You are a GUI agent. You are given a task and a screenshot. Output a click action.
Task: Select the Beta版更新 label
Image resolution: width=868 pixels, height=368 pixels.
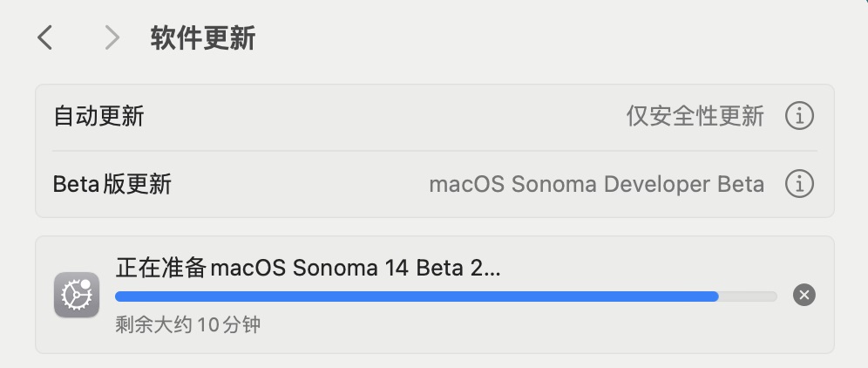[112, 185]
